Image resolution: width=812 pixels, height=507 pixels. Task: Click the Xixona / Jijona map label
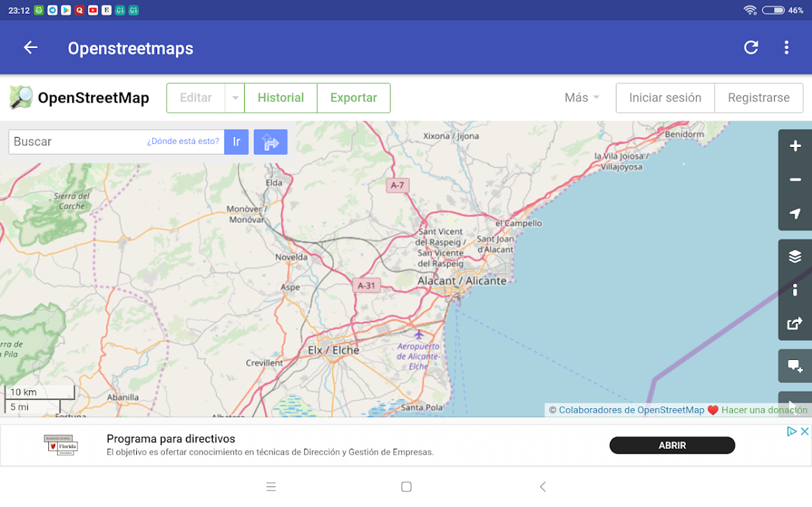point(451,136)
